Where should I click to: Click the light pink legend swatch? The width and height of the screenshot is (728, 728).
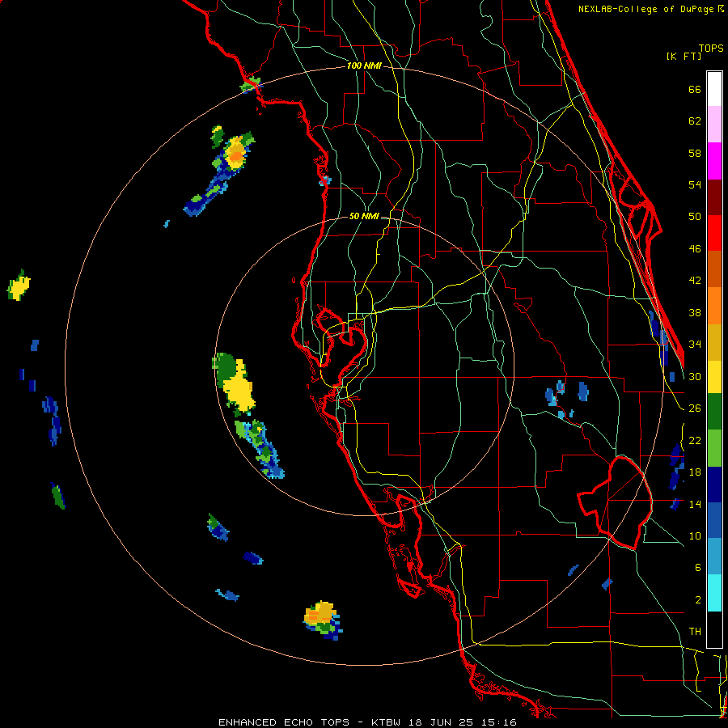pyautogui.click(x=714, y=125)
